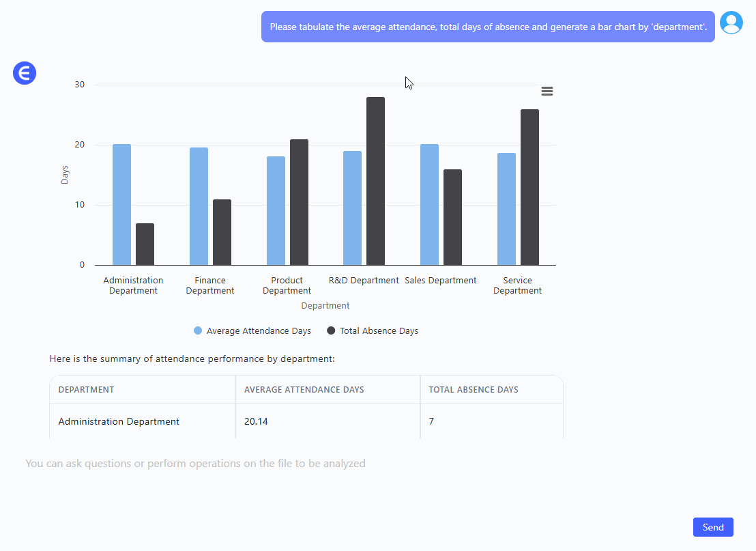This screenshot has width=756, height=551.
Task: Click R&D Department total absence bar
Action: (x=375, y=181)
